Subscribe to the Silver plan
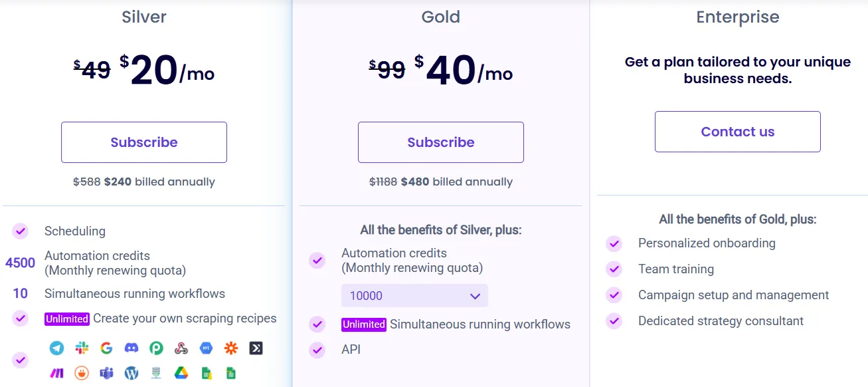Screen dimensions: 868x387 [x=144, y=142]
